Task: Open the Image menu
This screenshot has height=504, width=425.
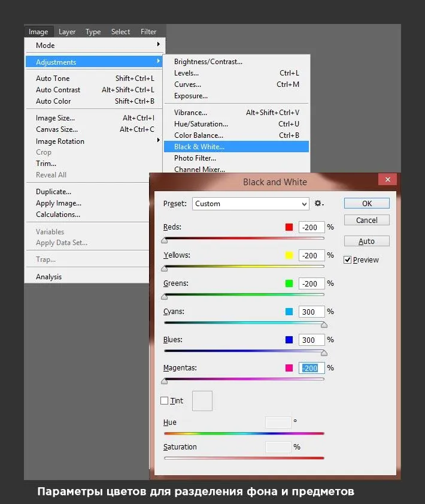Action: 38,32
